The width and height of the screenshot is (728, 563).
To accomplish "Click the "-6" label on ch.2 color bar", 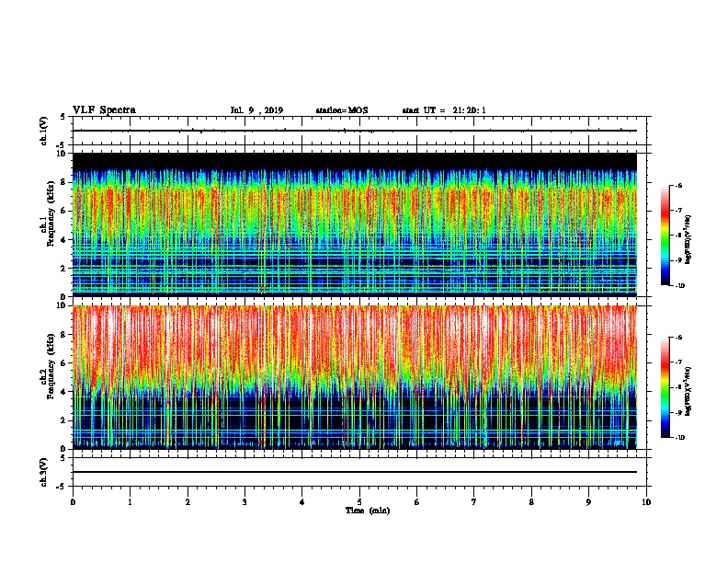I will (x=678, y=338).
